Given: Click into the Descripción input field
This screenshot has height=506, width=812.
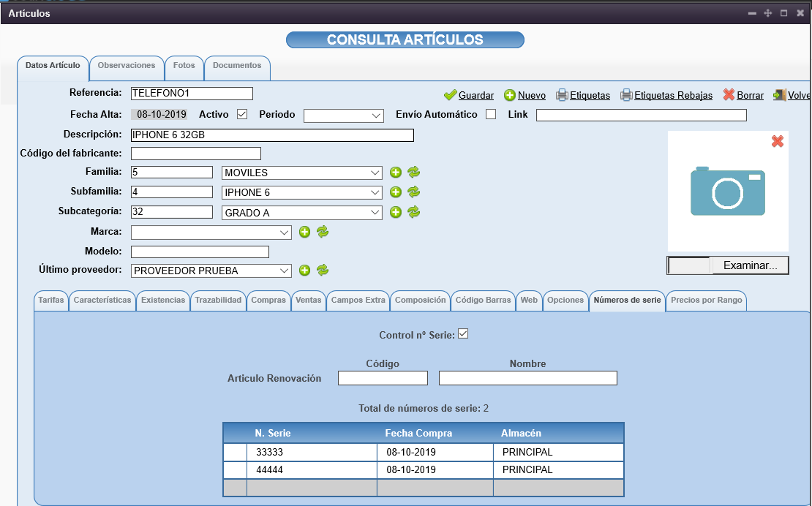Looking at the screenshot, I should tap(272, 135).
